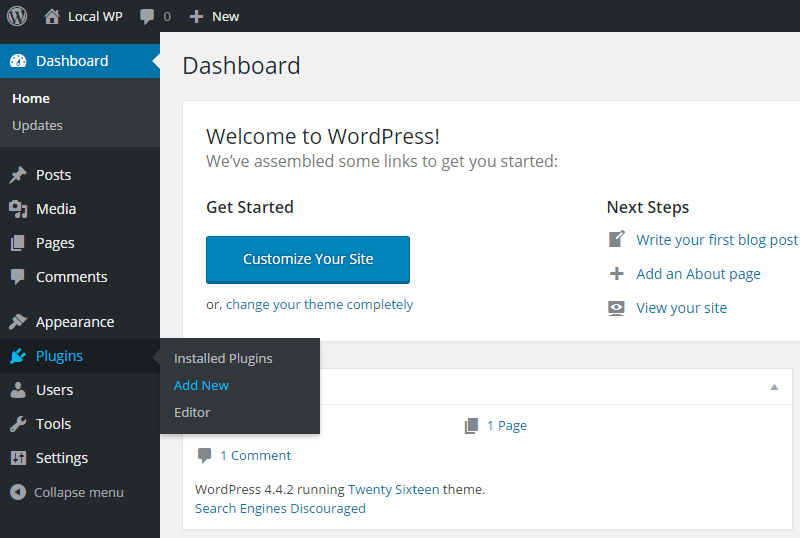
Task: Click the plus New icon in admin bar
Action: (196, 17)
